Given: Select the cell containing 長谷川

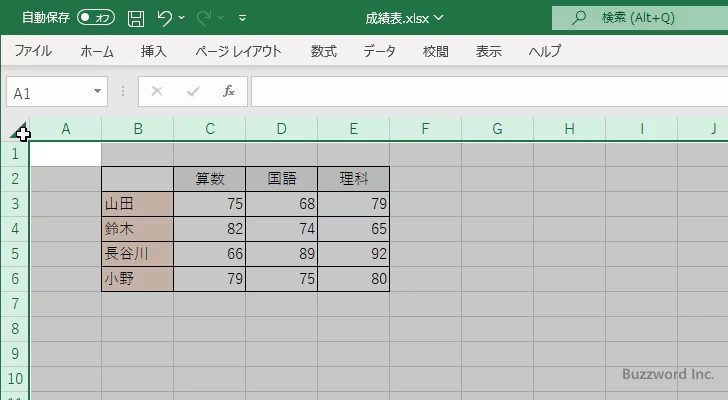Looking at the screenshot, I should (x=137, y=254).
